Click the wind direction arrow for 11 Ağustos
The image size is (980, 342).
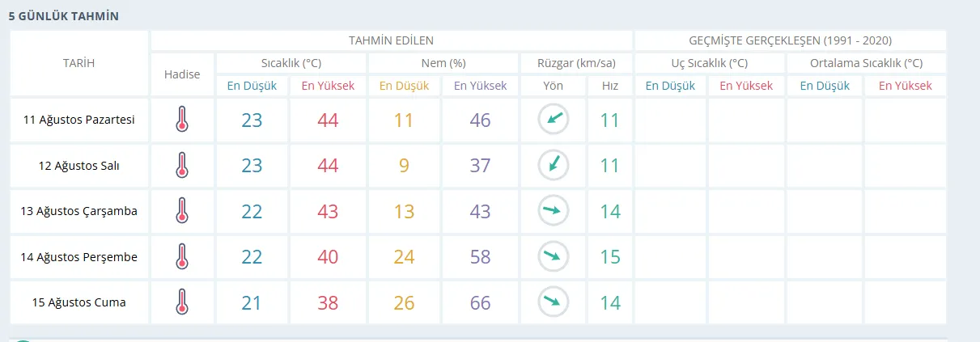coord(554,120)
